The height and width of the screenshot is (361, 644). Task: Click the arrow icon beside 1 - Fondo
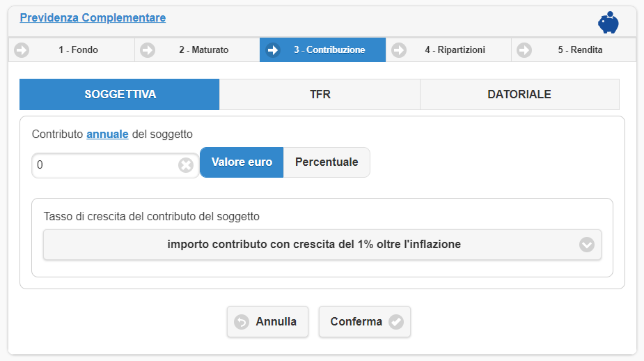coord(22,50)
